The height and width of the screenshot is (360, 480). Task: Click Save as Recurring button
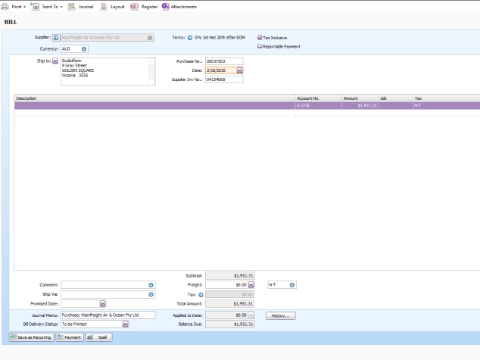pyautogui.click(x=31, y=337)
